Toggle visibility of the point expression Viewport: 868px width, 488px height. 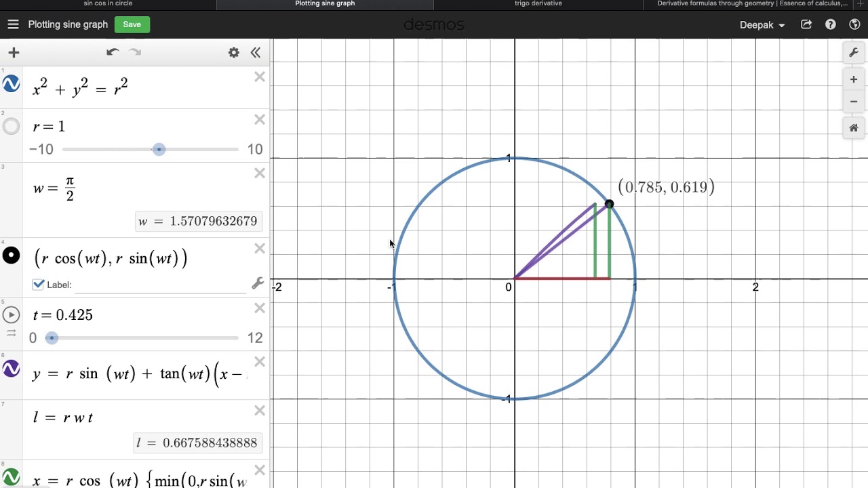[11, 256]
